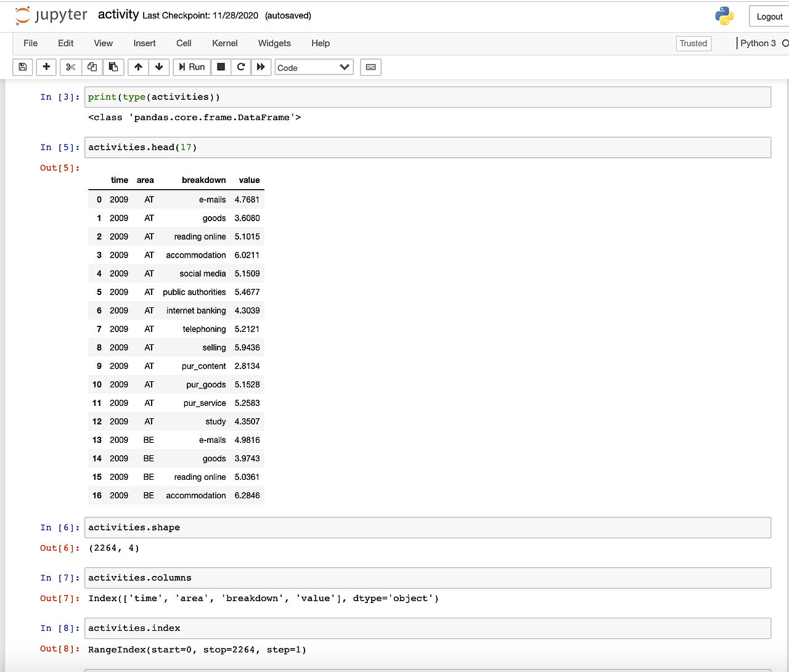Open the cell type dropdown showing Code

[x=314, y=67]
